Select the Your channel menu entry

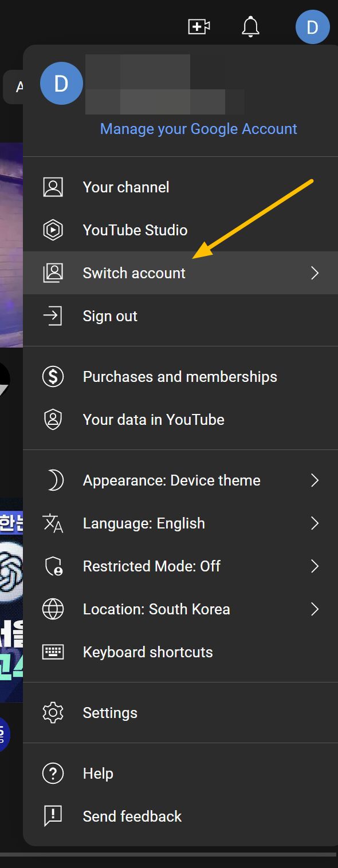tap(180, 187)
